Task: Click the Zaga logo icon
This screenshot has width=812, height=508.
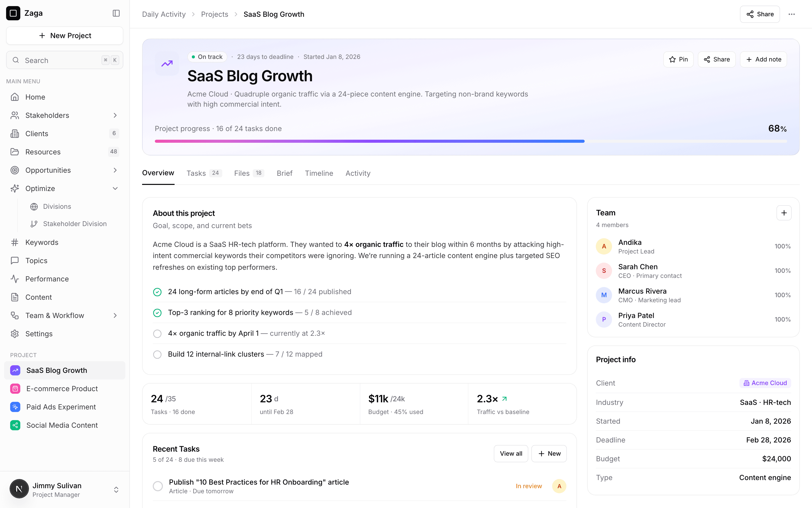Action: coord(13,13)
